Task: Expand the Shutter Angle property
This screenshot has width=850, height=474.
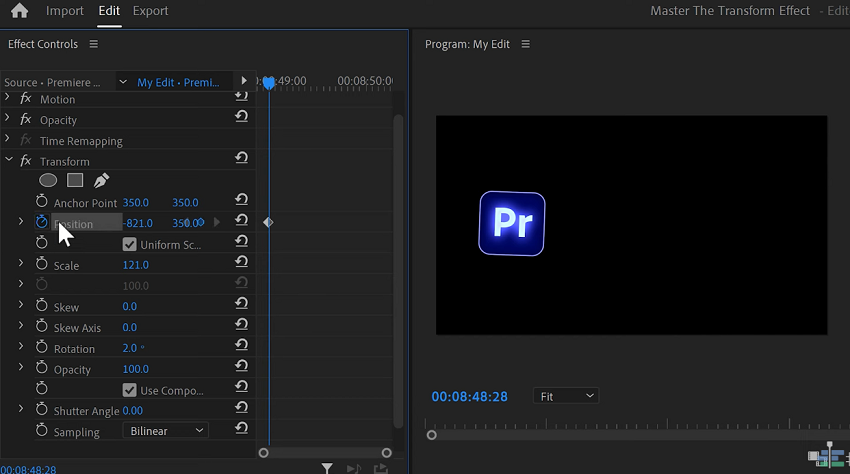Action: pyautogui.click(x=21, y=408)
